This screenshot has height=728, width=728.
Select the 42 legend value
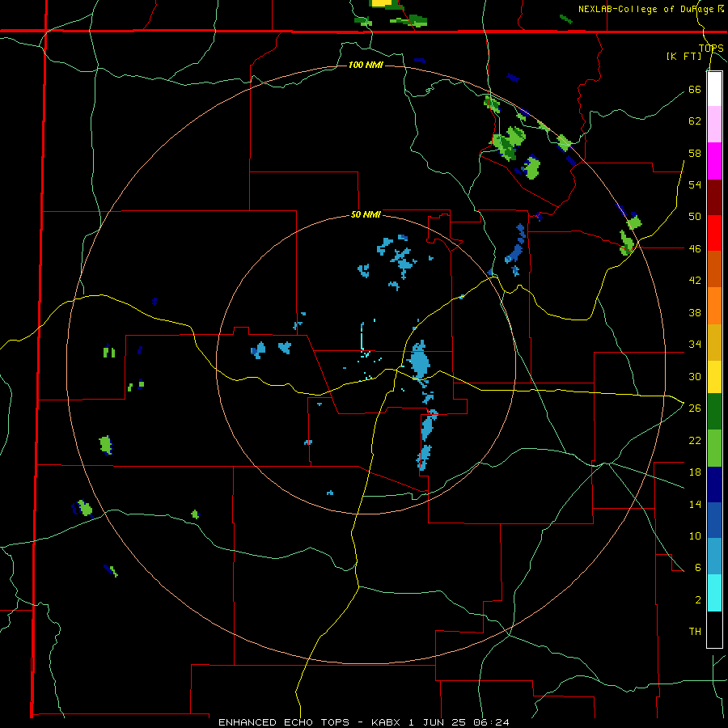click(695, 281)
